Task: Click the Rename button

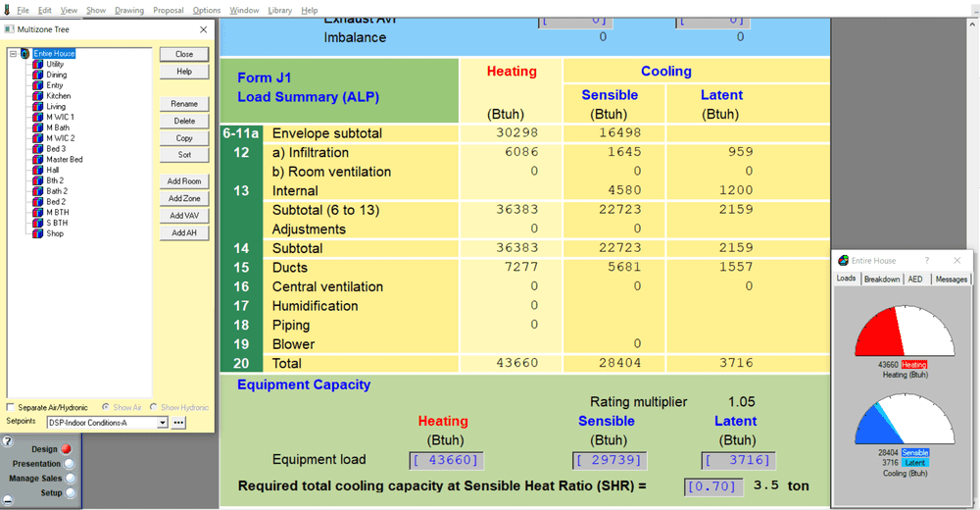Action: (x=184, y=104)
